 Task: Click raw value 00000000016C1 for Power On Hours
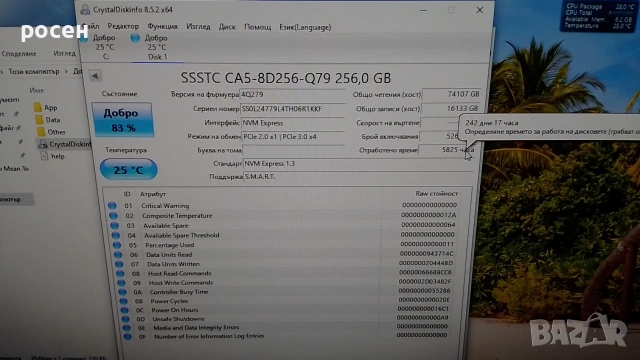click(x=423, y=309)
